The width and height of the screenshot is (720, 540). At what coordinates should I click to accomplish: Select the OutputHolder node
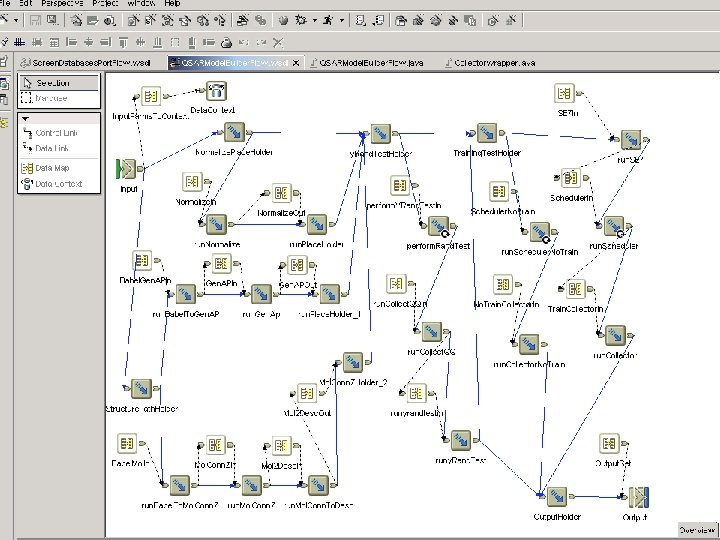[x=557, y=497]
